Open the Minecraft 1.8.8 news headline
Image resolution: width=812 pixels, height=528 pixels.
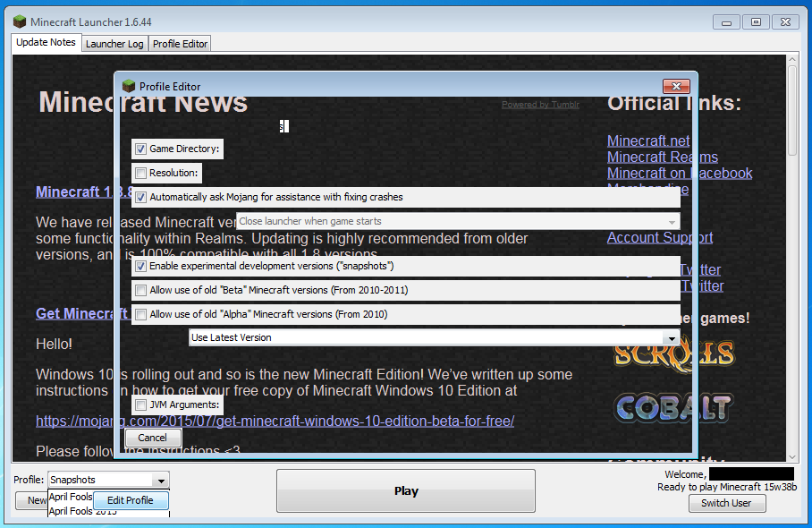(x=84, y=192)
